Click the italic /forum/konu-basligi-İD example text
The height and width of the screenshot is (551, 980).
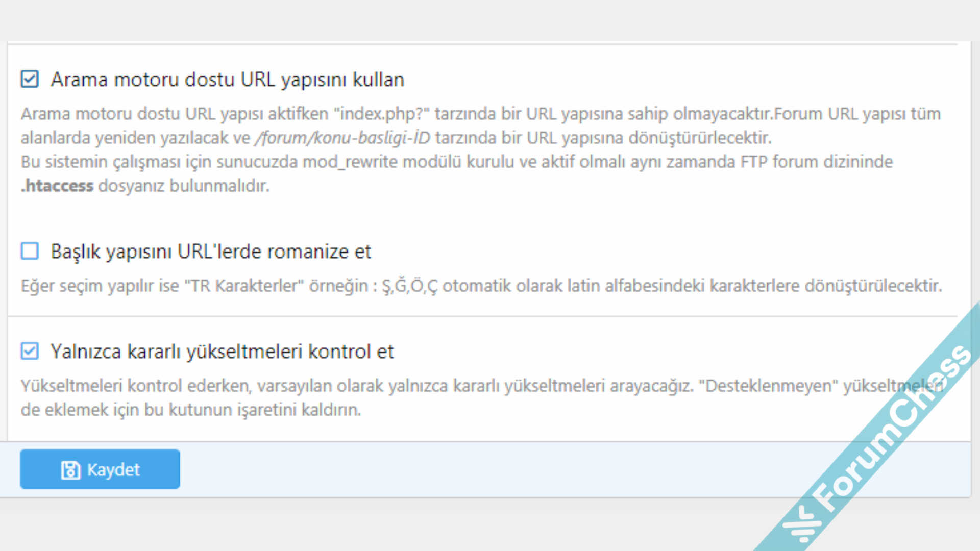pyautogui.click(x=342, y=138)
